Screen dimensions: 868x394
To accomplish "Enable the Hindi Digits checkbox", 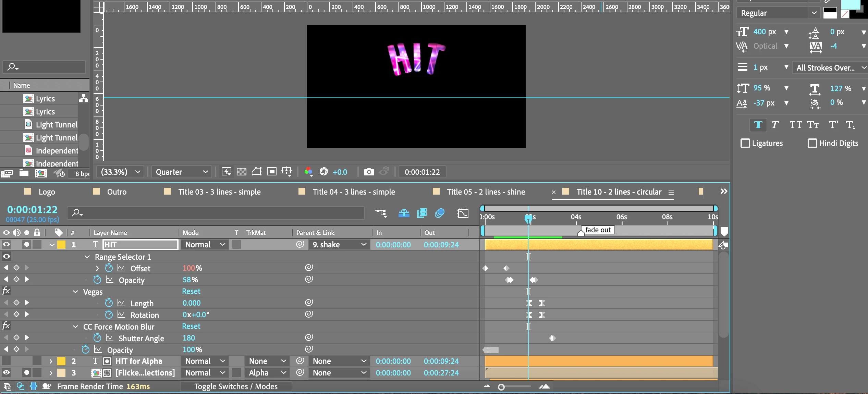I will (x=812, y=143).
